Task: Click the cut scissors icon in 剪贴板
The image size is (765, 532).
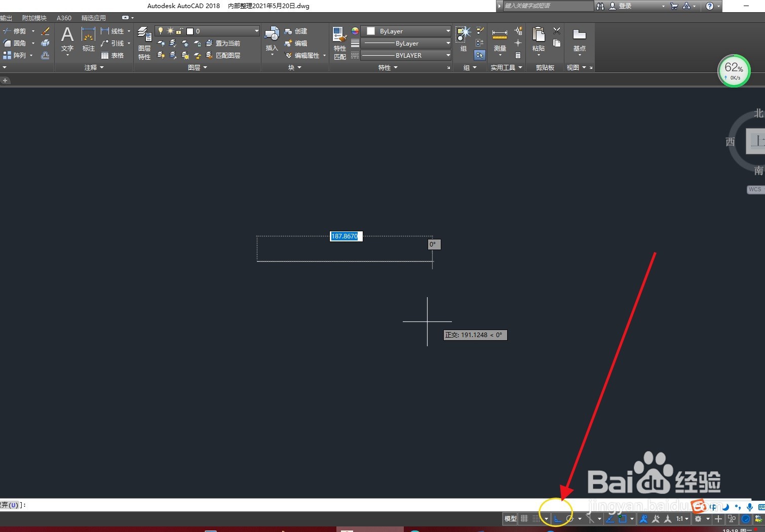Action: (557, 31)
